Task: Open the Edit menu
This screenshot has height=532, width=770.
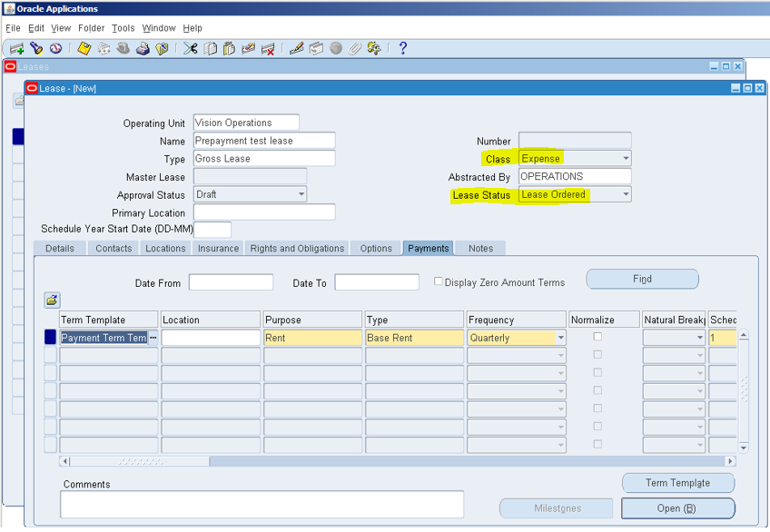Action: 35,28
